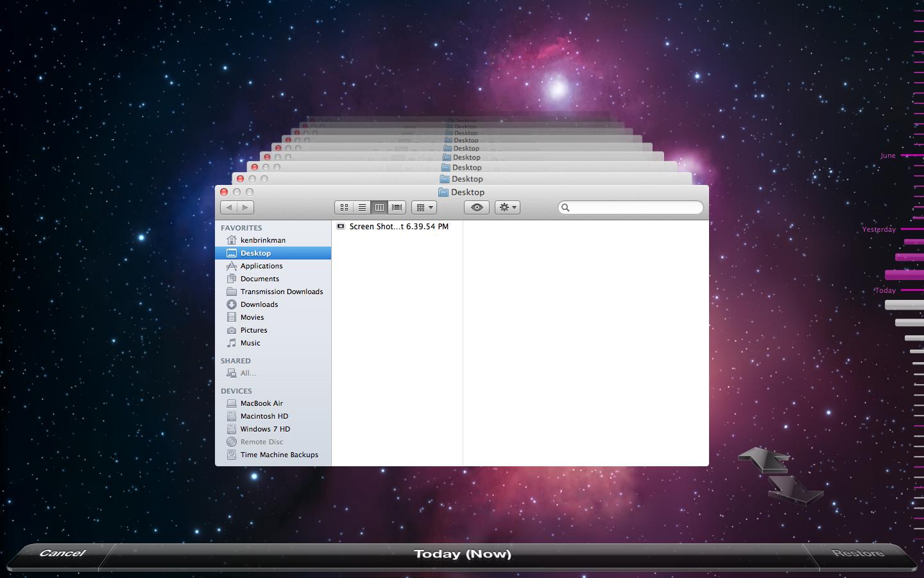This screenshot has height=578, width=924.
Task: Jump to Yesterday on the timeline
Action: tap(879, 229)
